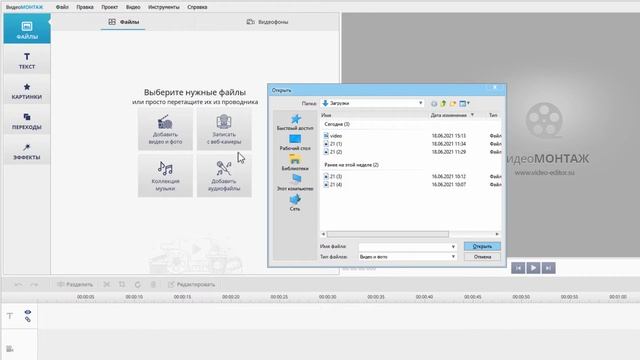The image size is (640, 360).
Task: Collapse the Ранее на этой неделе group
Action: (351, 165)
